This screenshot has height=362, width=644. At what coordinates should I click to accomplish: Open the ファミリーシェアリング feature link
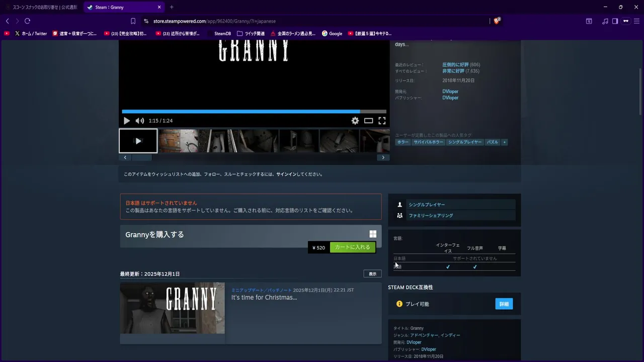[x=431, y=216]
